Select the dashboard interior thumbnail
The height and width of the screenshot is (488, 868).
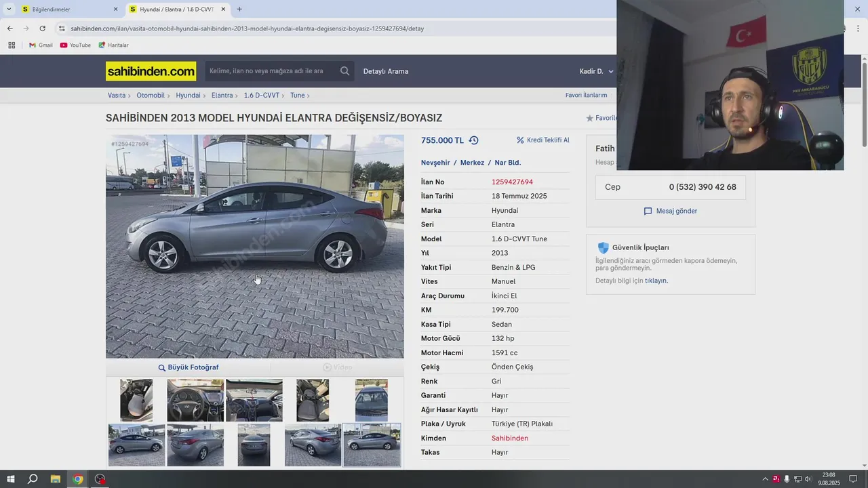click(254, 401)
